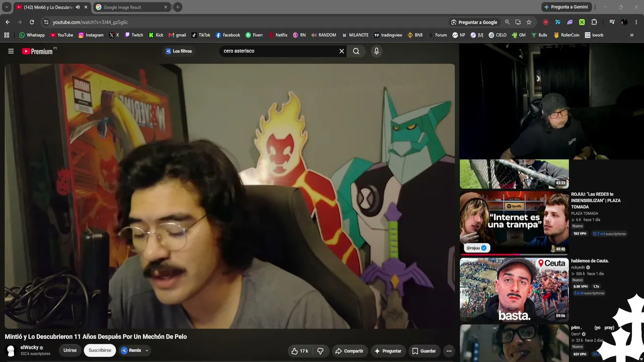Reload the YouTube page
The height and width of the screenshot is (362, 644).
(x=32, y=22)
